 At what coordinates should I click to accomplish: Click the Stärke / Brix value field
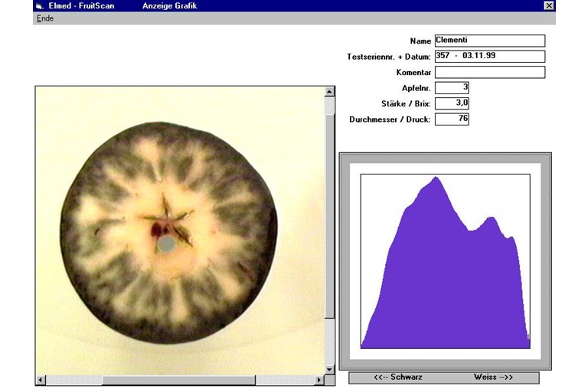[452, 103]
